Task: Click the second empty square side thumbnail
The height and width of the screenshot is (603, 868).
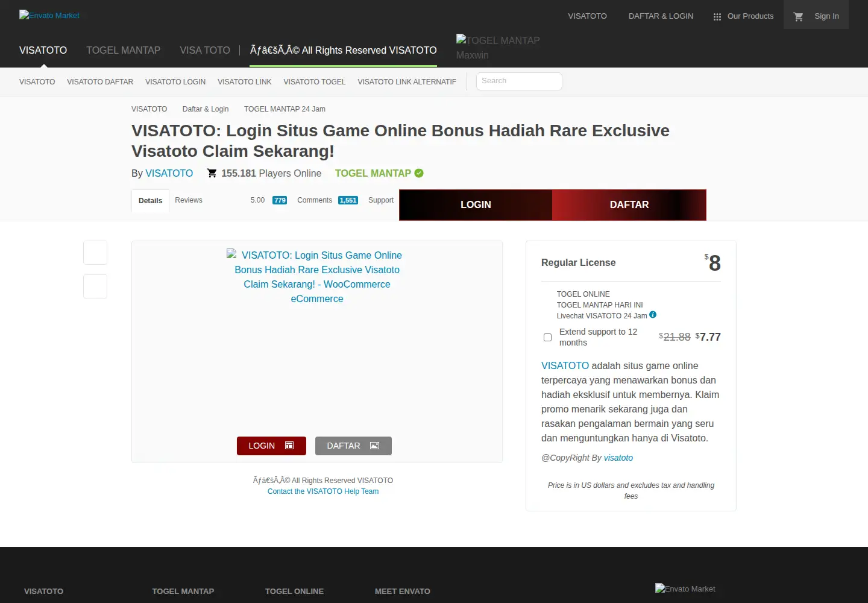Action: point(95,286)
